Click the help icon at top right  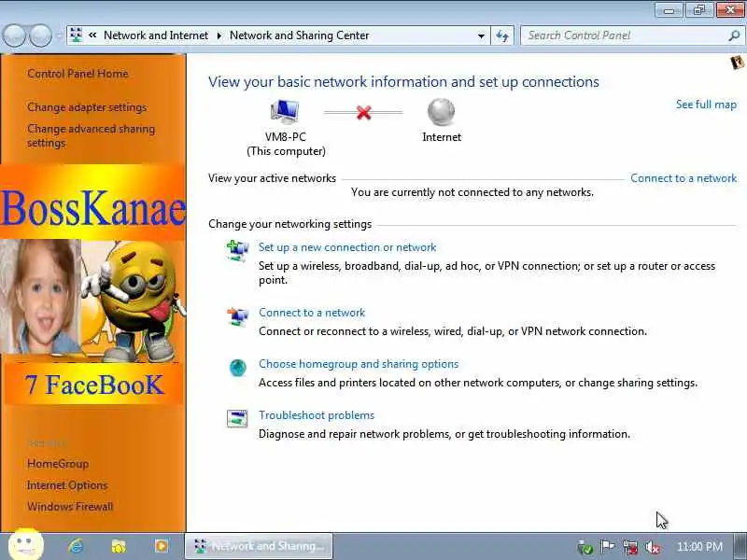coord(738,62)
